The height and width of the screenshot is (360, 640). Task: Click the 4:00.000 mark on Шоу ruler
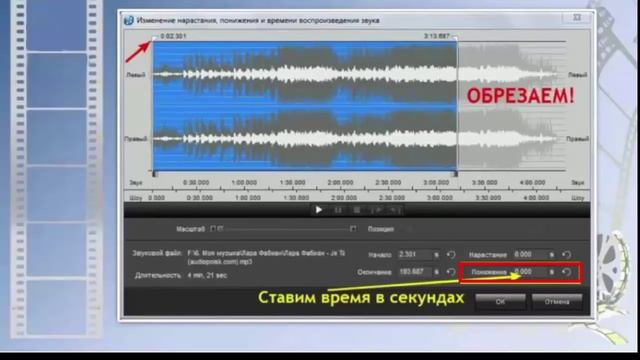[x=536, y=198]
